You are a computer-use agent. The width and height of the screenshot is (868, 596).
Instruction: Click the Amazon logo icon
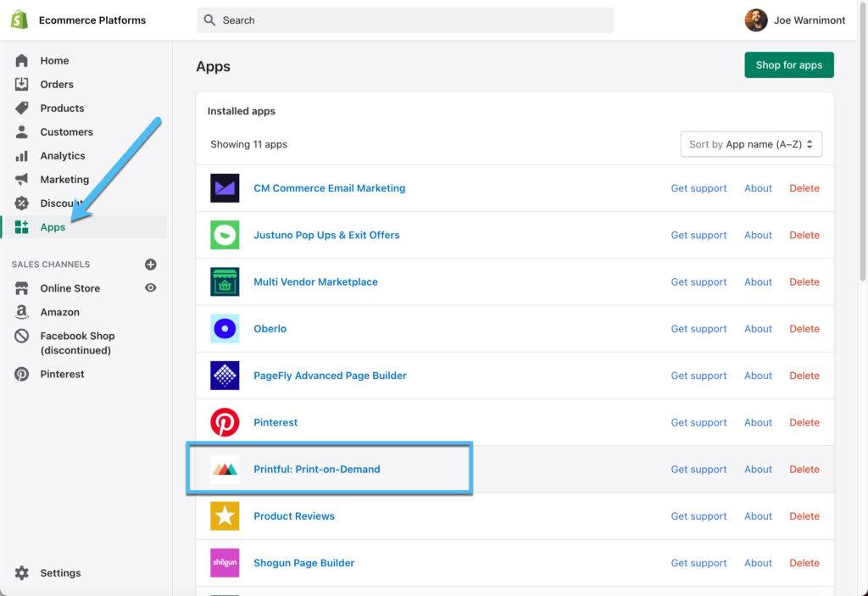[21, 312]
